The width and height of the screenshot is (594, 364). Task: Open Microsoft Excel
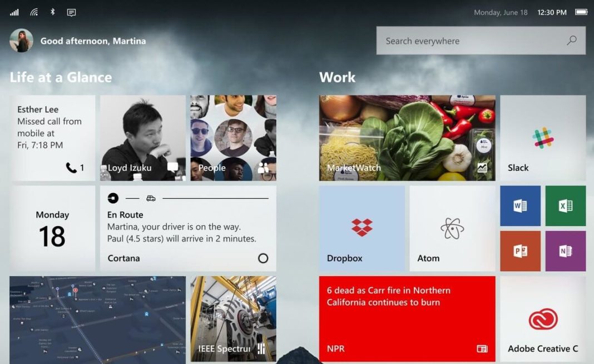565,206
